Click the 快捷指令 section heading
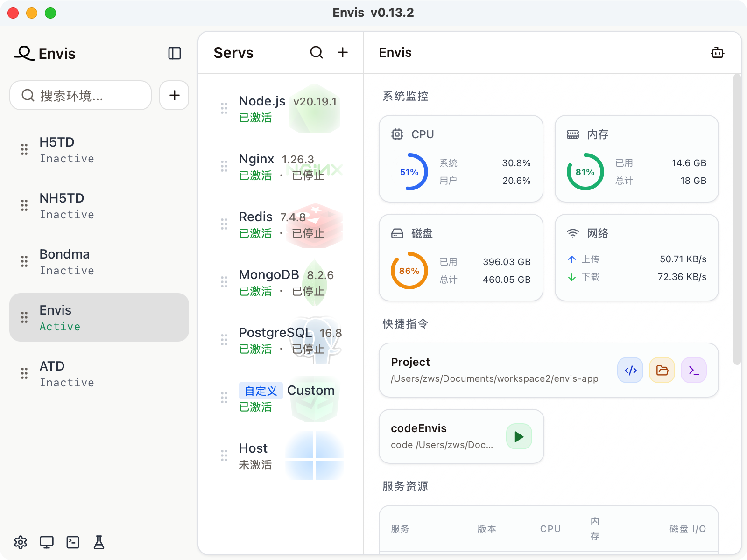This screenshot has width=747, height=560. pyautogui.click(x=405, y=324)
